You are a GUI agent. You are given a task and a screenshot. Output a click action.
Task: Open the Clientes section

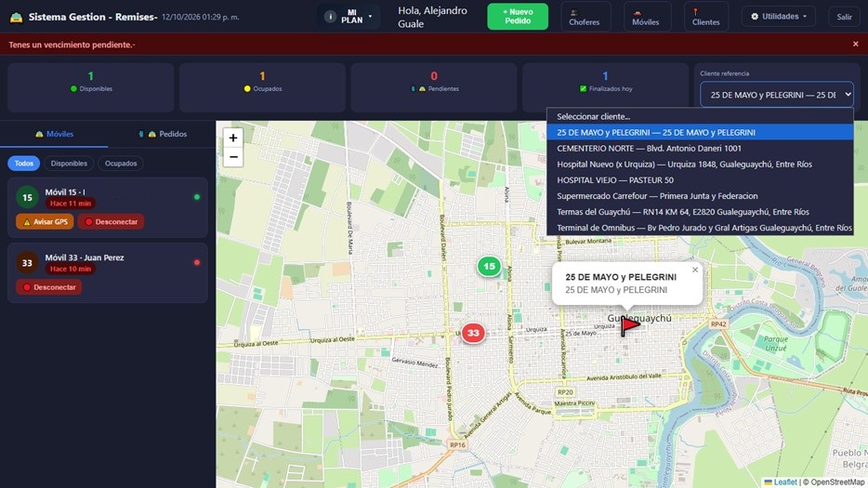coord(705,17)
